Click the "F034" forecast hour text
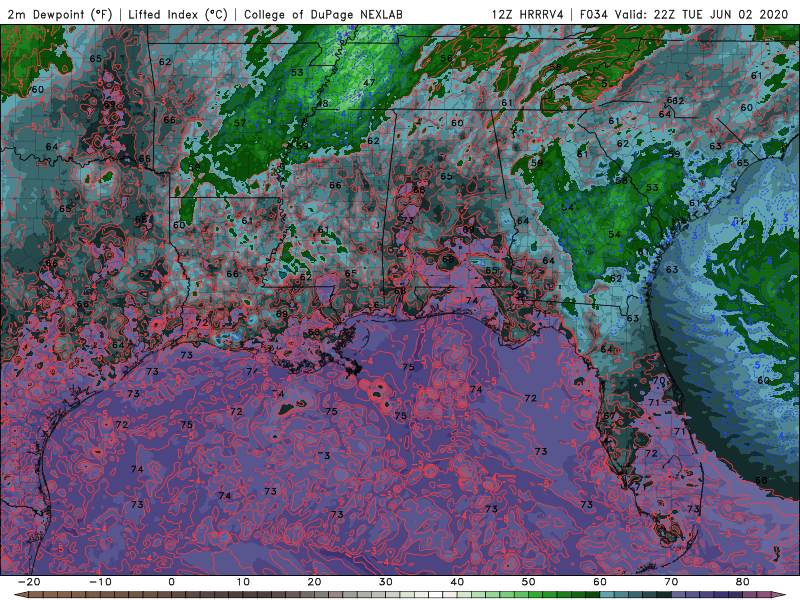Viewport: 800px width, 600px height. (x=594, y=15)
